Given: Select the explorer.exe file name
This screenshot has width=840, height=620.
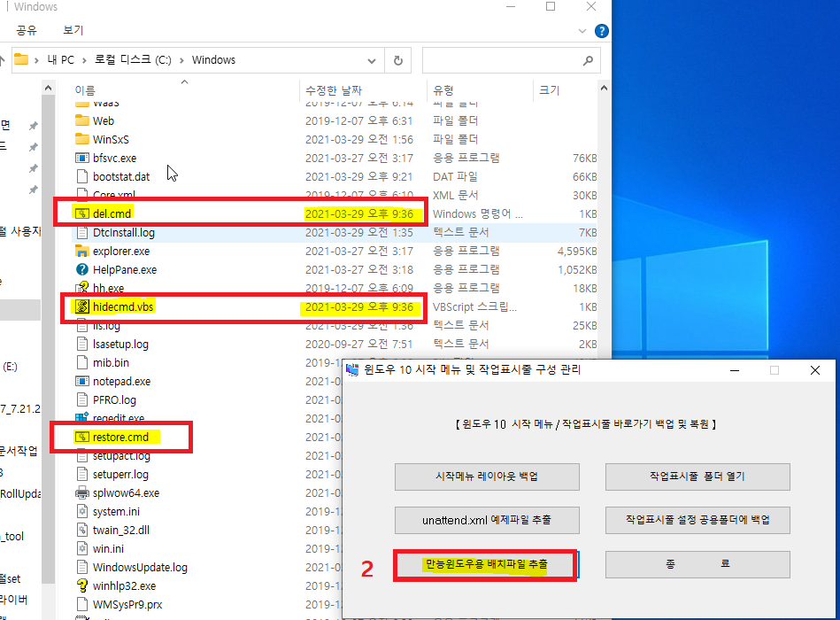Looking at the screenshot, I should point(121,251).
